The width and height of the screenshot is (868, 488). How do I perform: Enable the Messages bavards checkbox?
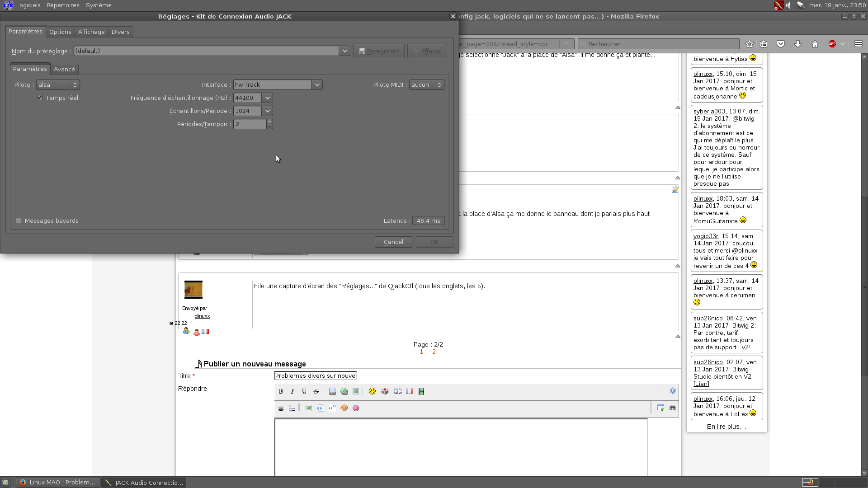pyautogui.click(x=19, y=221)
